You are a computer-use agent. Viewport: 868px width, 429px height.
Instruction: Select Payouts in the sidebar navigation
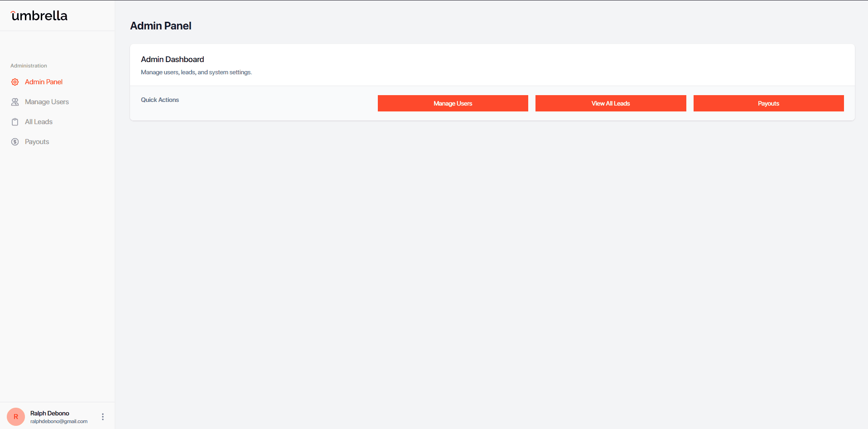(37, 142)
